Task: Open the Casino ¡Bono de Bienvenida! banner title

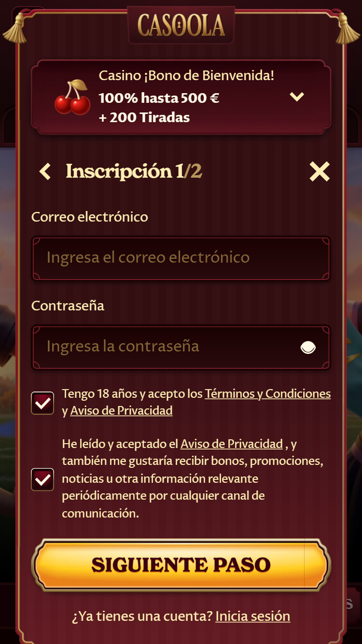Action: [x=186, y=76]
